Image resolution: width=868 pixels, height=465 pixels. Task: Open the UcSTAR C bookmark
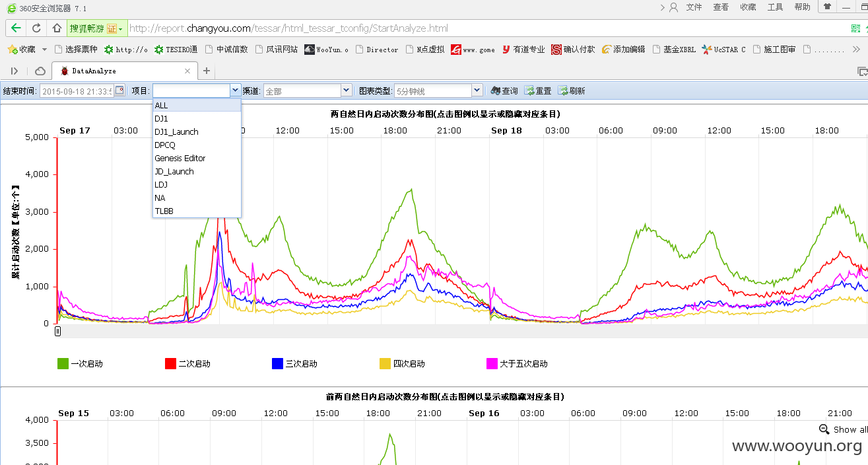pos(723,50)
